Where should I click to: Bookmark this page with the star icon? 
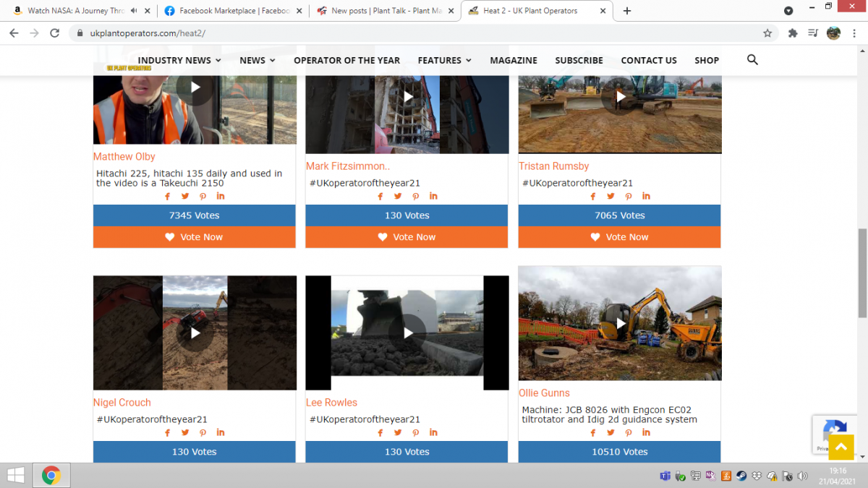click(x=767, y=33)
